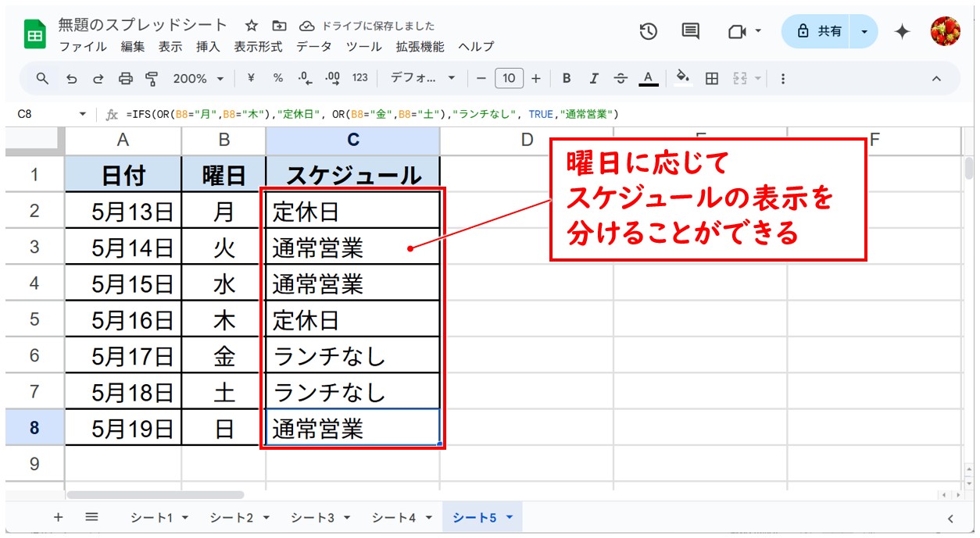Redo the last action
The height and width of the screenshot is (538, 980).
point(98,78)
